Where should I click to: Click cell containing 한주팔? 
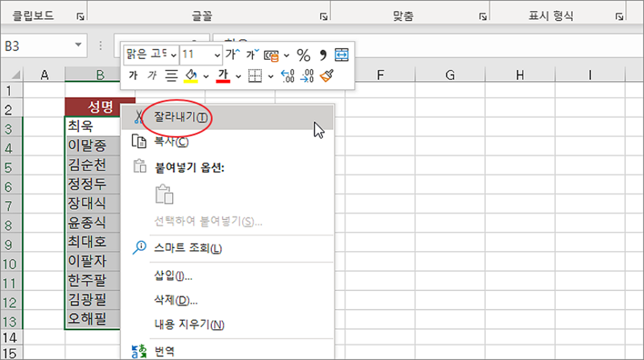93,281
